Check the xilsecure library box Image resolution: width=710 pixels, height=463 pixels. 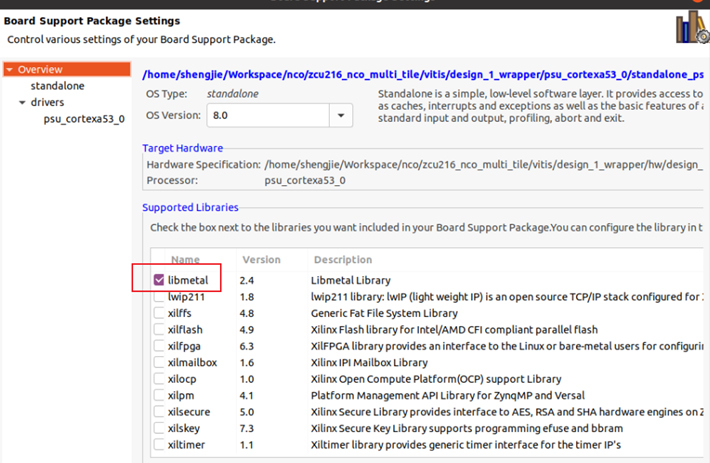tap(159, 411)
